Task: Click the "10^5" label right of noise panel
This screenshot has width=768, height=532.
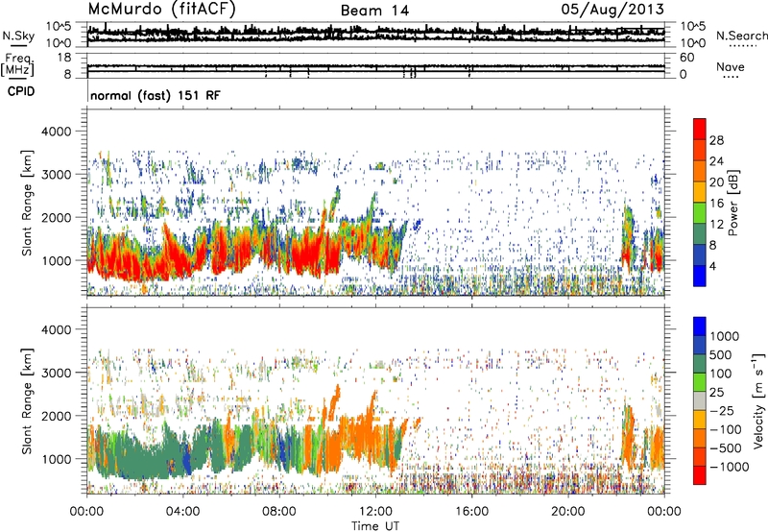Action: pos(693,26)
